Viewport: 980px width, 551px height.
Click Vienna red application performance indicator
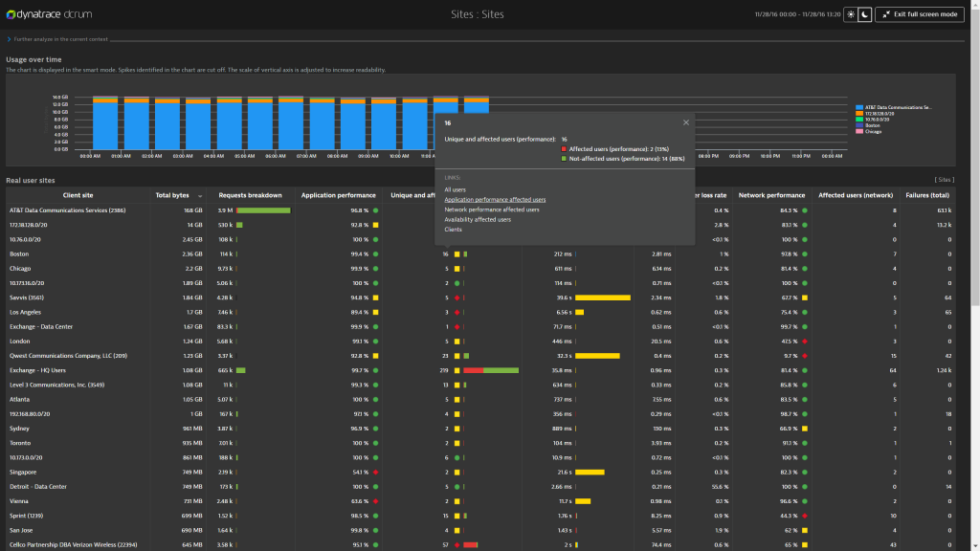pos(375,501)
